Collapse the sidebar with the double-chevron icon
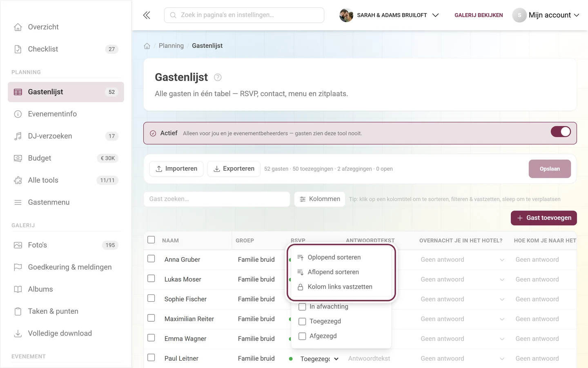588x368 pixels. [147, 15]
